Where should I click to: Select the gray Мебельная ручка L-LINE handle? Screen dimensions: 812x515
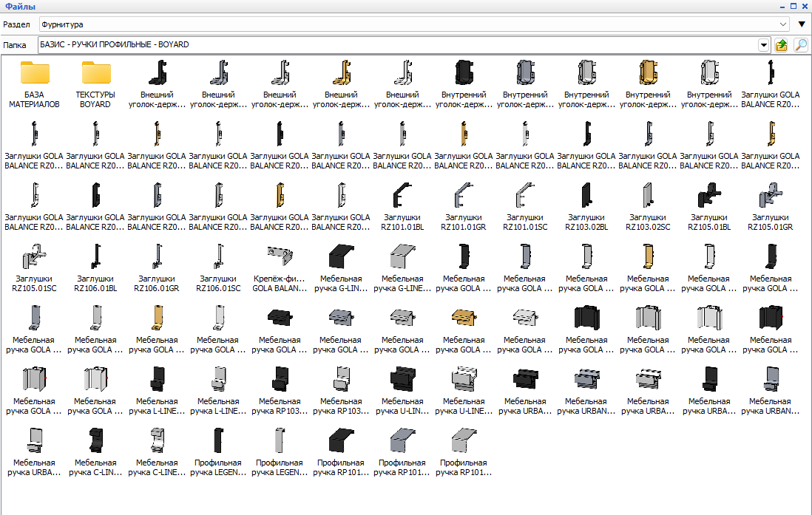tap(218, 391)
